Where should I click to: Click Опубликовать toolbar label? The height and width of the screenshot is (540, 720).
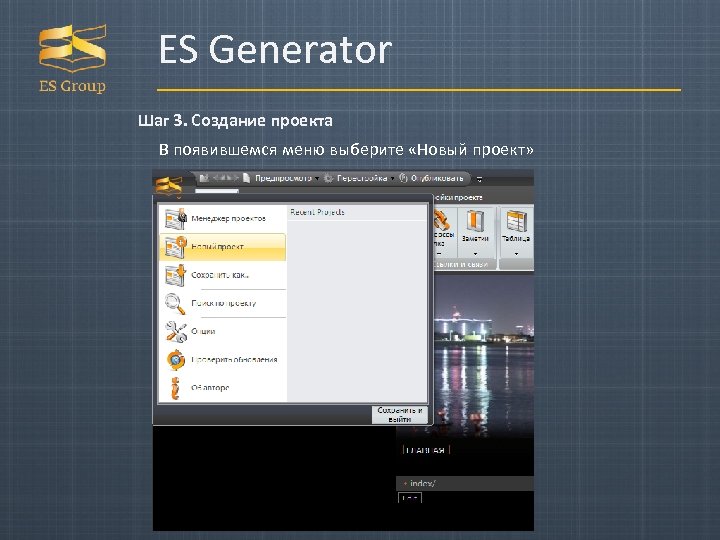(437, 178)
